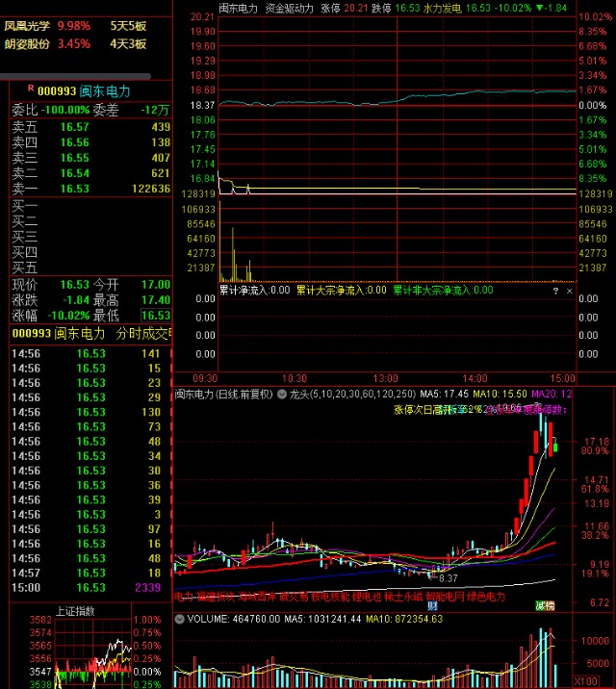The width and height of the screenshot is (616, 689).
Task: Open the 上证指数 mini index chart
Action: pos(75,611)
